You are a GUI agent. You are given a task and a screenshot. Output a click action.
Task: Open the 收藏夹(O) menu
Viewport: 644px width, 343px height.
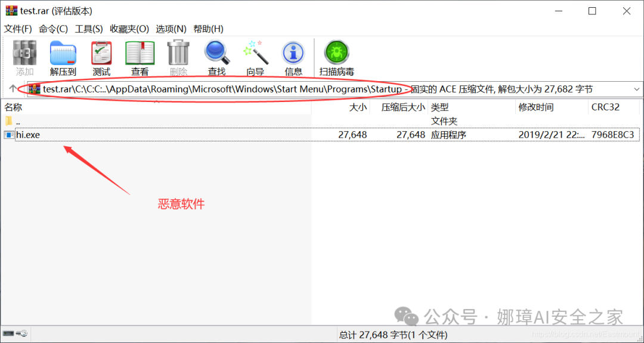coord(129,29)
